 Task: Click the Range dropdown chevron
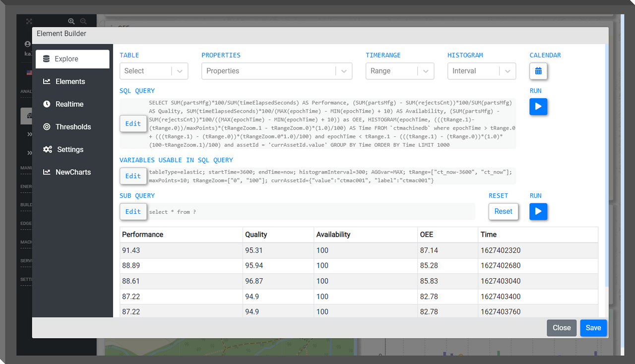tap(426, 71)
